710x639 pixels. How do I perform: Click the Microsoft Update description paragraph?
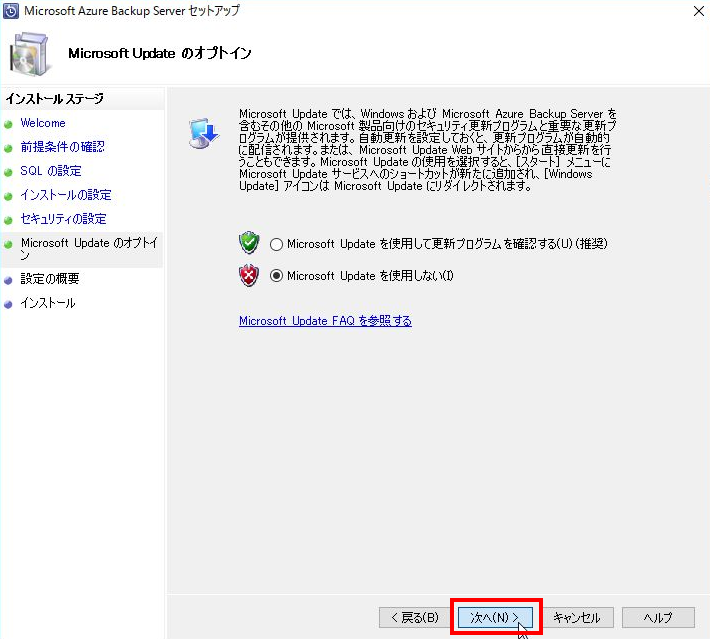427,150
